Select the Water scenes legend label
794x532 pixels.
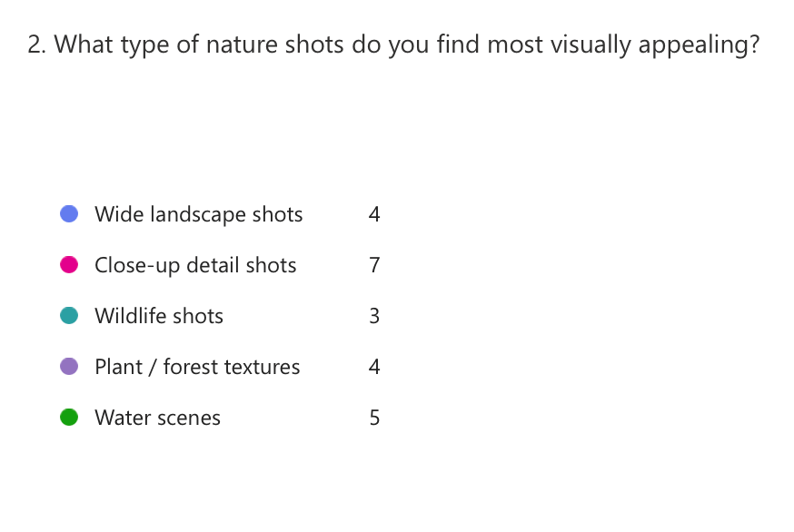pos(157,419)
